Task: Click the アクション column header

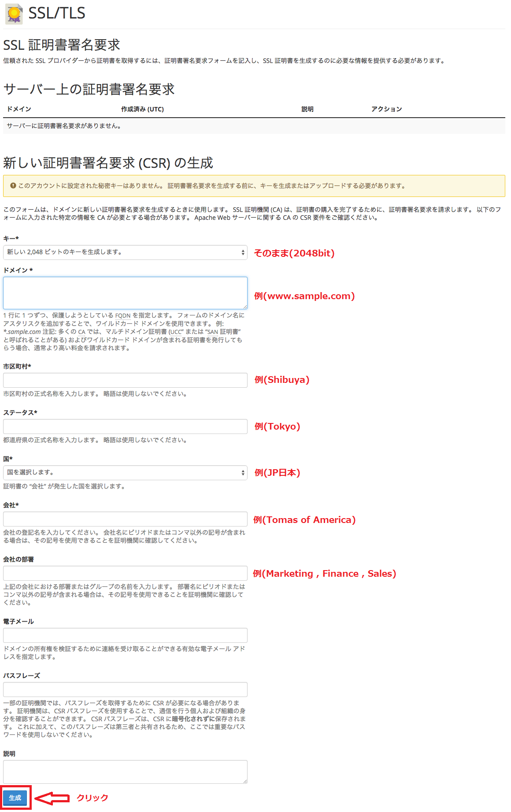Action: (x=386, y=109)
